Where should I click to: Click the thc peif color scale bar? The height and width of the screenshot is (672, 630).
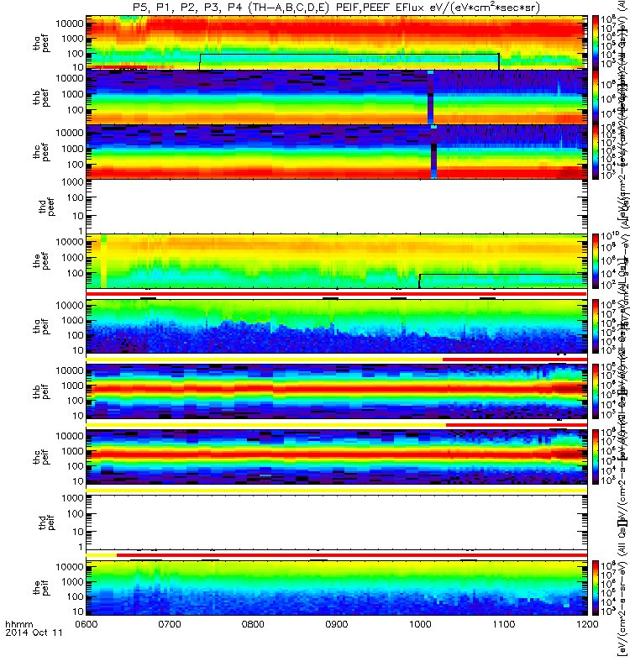pos(596,457)
